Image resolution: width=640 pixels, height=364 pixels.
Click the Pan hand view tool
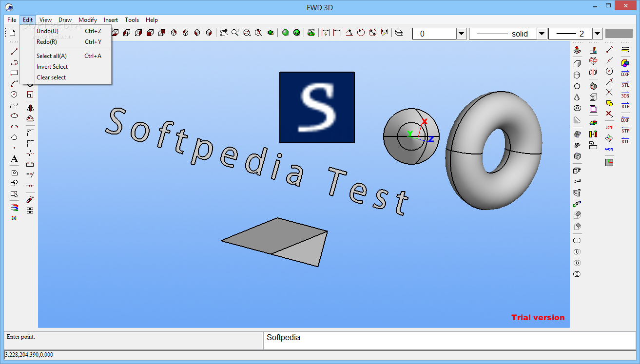223,33
